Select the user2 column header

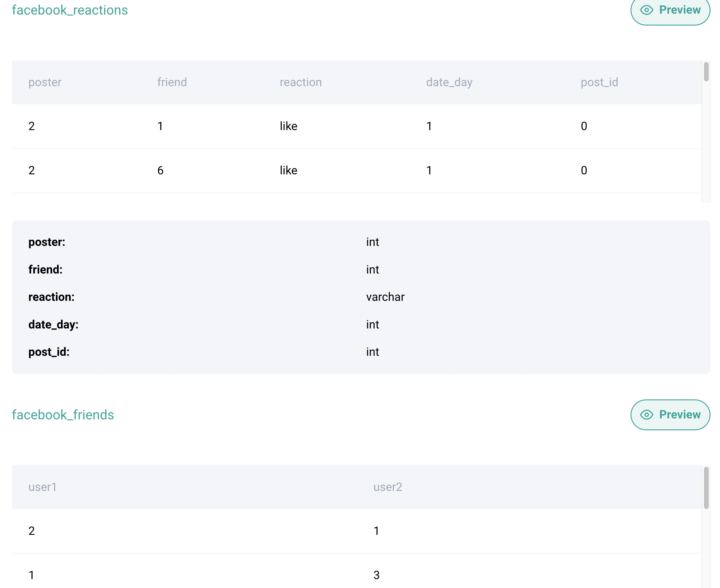point(387,487)
